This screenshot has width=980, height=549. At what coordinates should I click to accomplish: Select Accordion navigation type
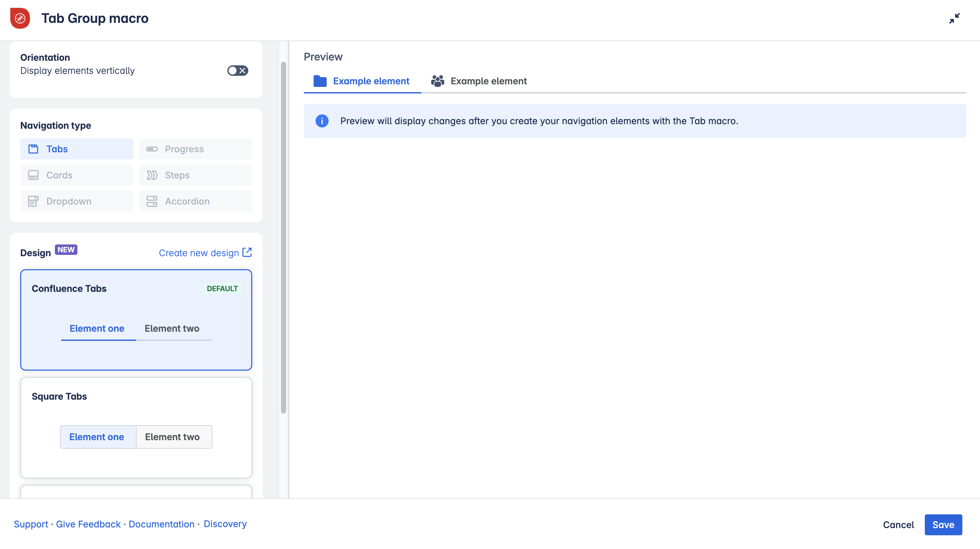195,201
